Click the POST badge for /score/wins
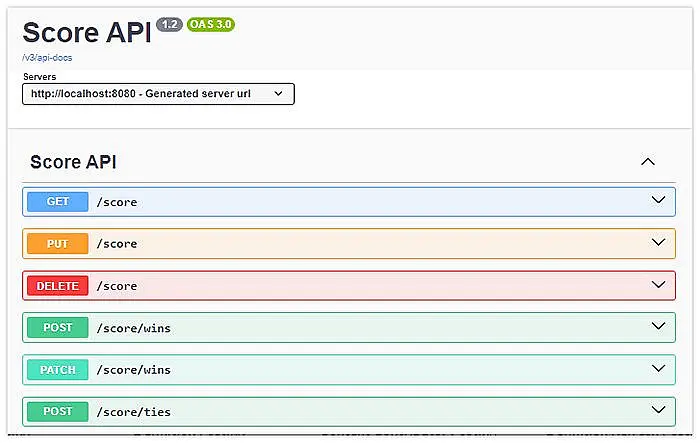 [x=58, y=328]
